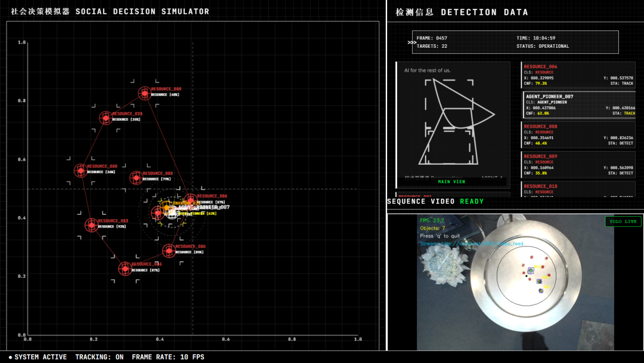This screenshot has height=363, width=644.
Task: Select the resource marker labeled [48%]
Action: (144, 93)
